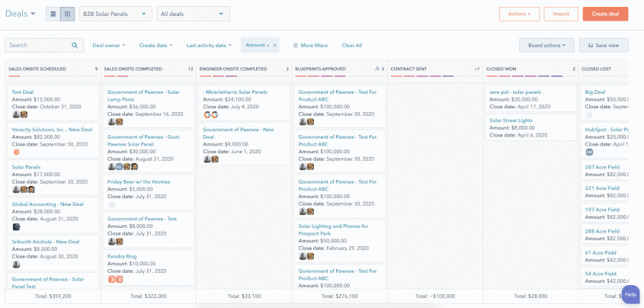644x308 pixels.
Task: Click More filters
Action: 310,46
